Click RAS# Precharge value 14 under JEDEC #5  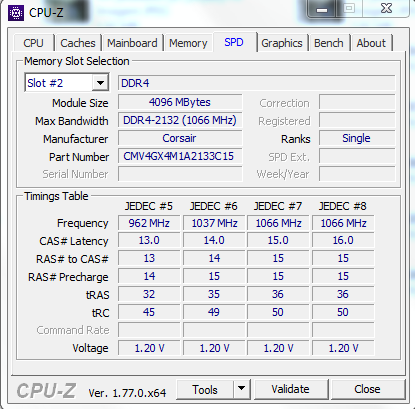(149, 276)
